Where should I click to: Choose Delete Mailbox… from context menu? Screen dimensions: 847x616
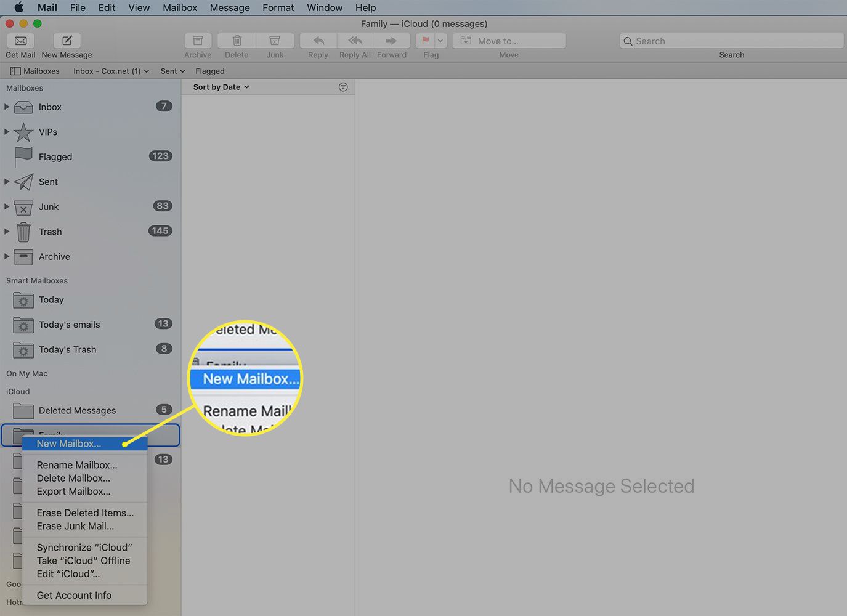[85, 478]
